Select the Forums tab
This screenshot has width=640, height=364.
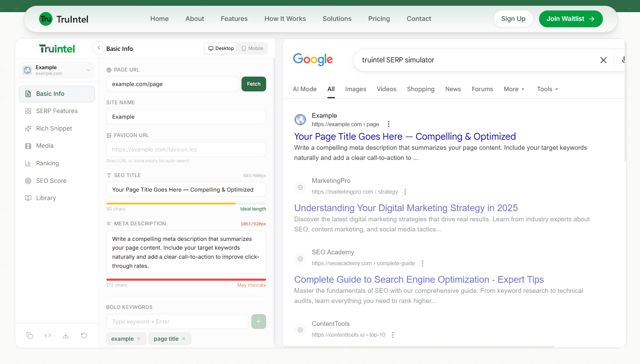click(x=482, y=89)
